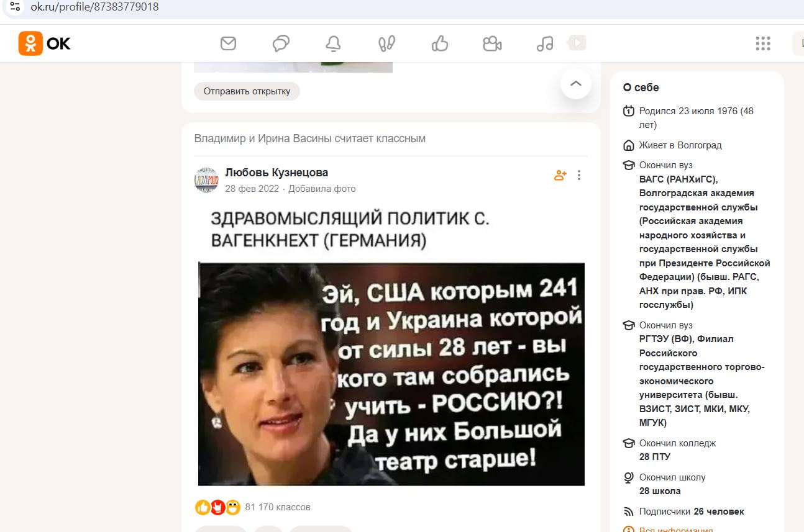
Task: Open the Вагенкнехт meme photo
Action: pyautogui.click(x=391, y=346)
